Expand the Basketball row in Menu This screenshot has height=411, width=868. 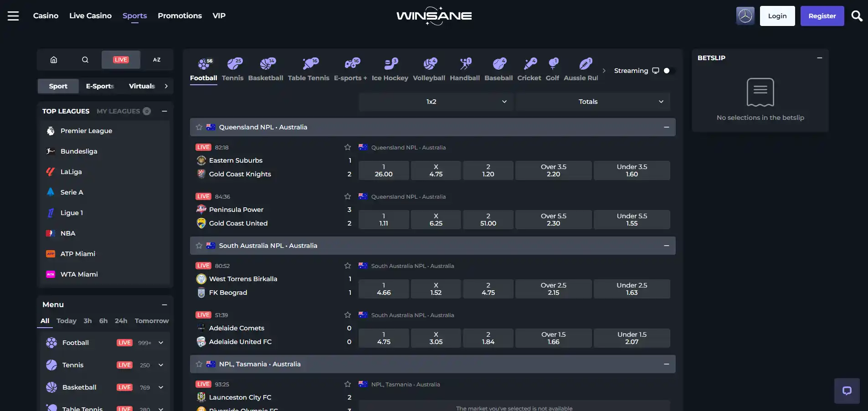161,387
